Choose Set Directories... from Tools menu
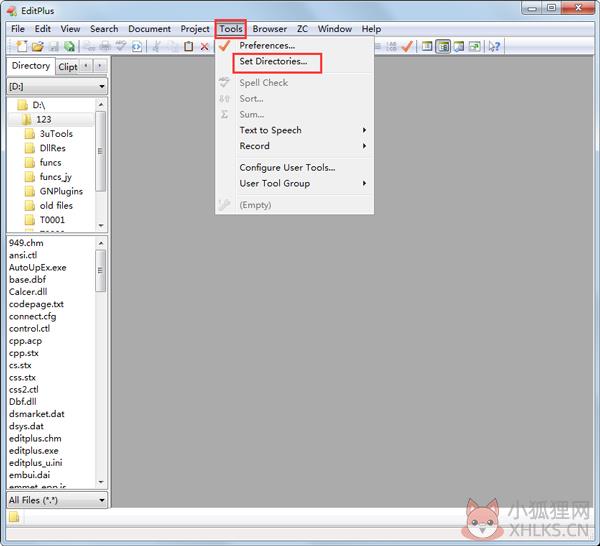 273,61
